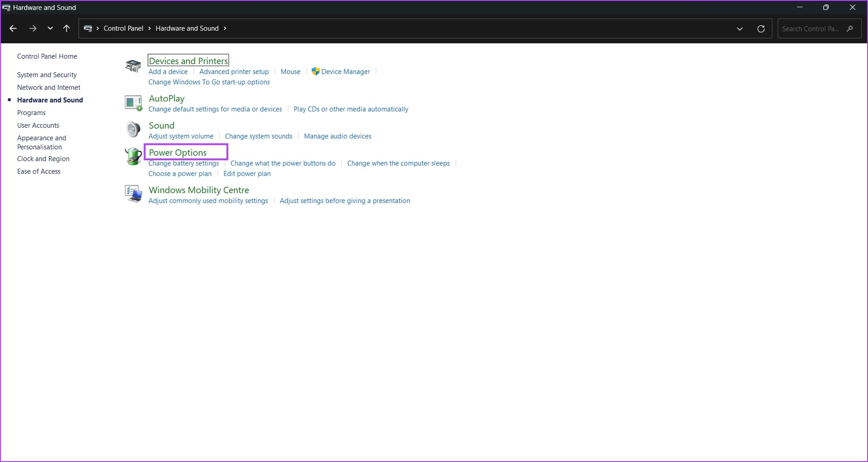This screenshot has width=868, height=462.
Task: Open Control Panel Home in sidebar
Action: pos(47,56)
